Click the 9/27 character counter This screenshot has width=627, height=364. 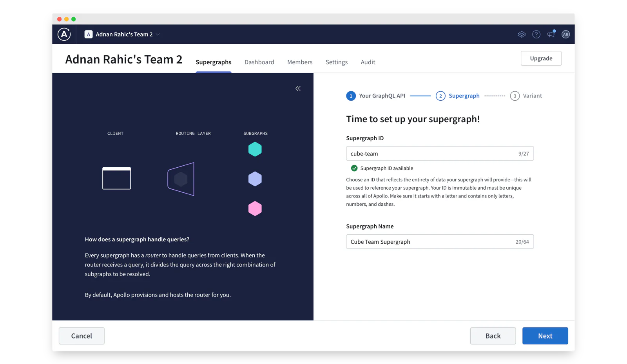point(524,154)
